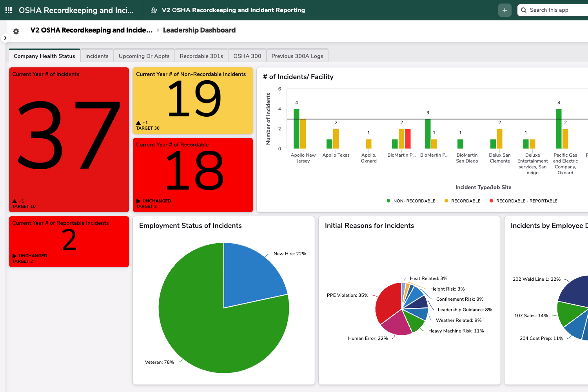Click the Leadership Dashboard breadcrumb
588x392 pixels.
(x=199, y=30)
